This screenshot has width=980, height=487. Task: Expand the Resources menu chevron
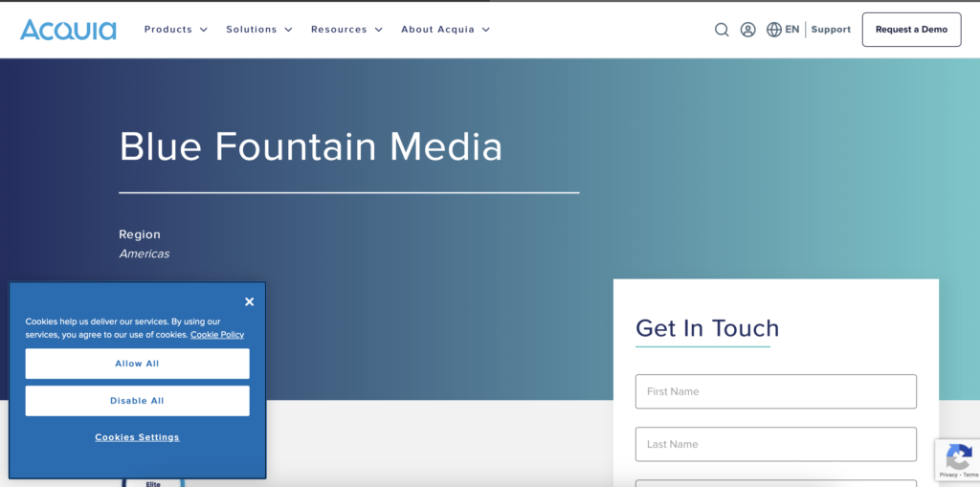click(x=379, y=30)
